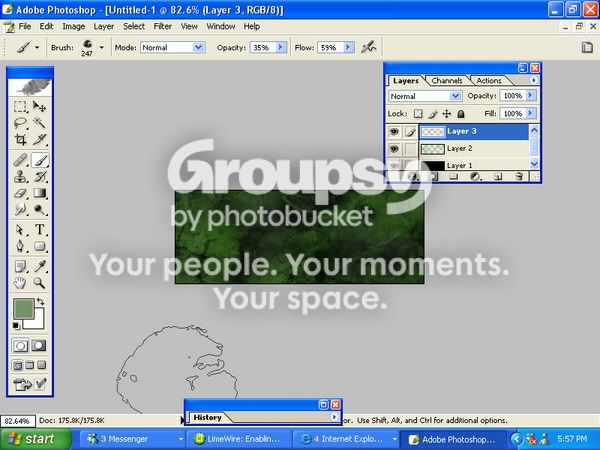Select the Pen tool

tap(20, 246)
